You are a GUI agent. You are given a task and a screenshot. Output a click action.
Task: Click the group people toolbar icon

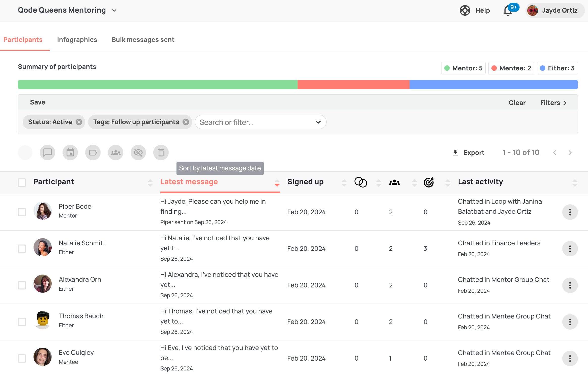[115, 152]
